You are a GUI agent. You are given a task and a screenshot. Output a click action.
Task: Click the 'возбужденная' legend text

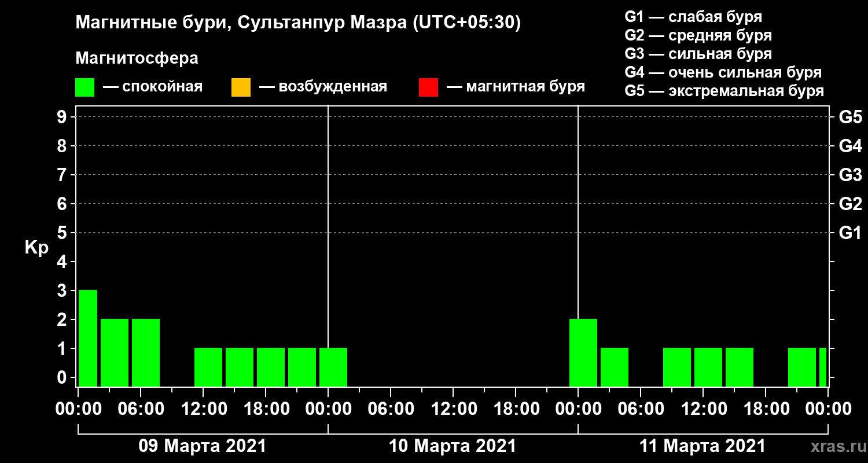[333, 87]
